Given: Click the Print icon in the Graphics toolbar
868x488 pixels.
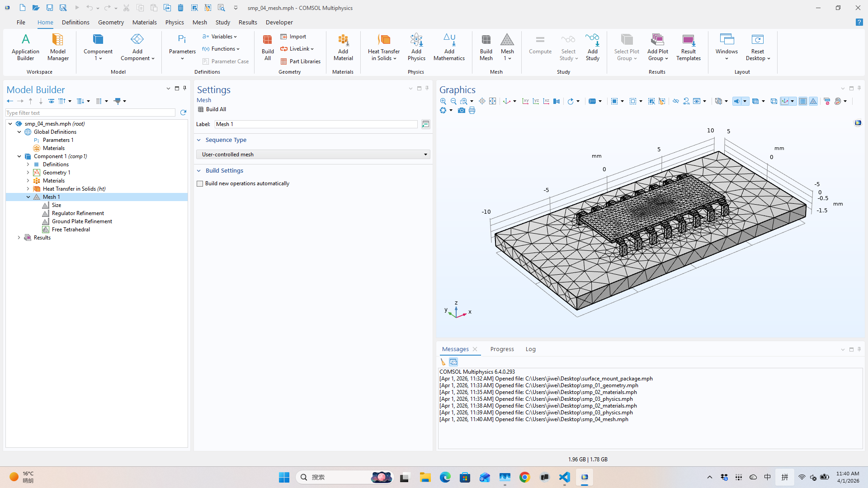Looking at the screenshot, I should pyautogui.click(x=472, y=110).
